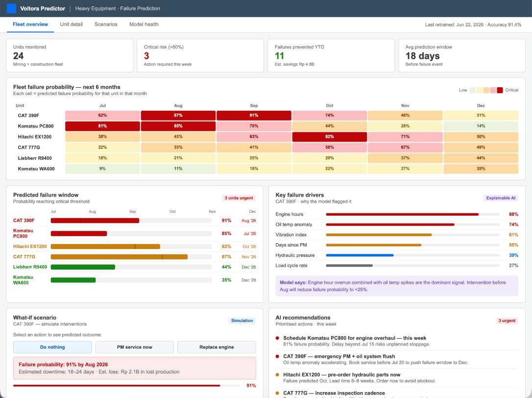Click the orange bullet beside Hitachi EX1200 recommendation

click(277, 375)
